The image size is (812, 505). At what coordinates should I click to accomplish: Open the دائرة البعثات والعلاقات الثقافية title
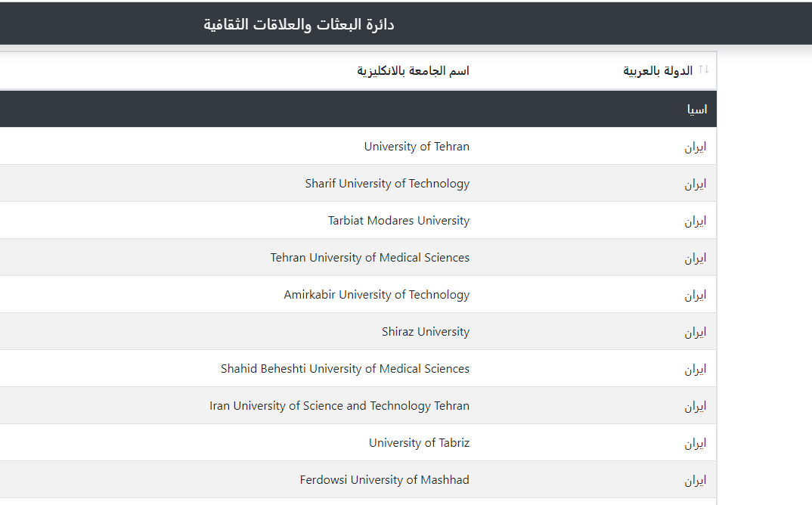coord(299,24)
